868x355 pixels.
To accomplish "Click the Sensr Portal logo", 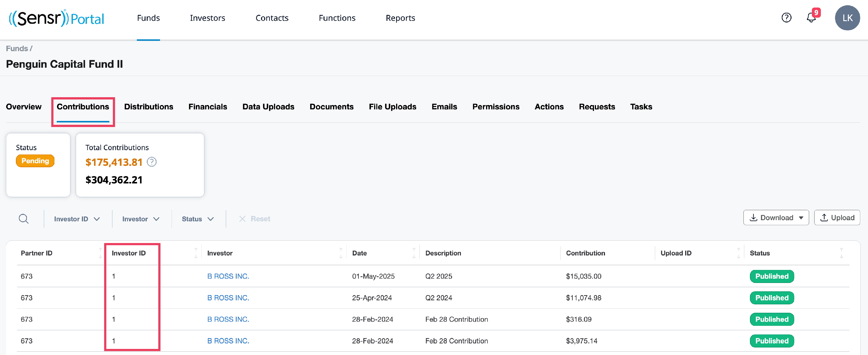I will pyautogui.click(x=56, y=18).
